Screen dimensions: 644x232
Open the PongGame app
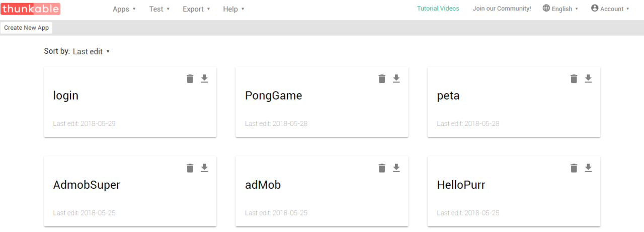pos(274,95)
